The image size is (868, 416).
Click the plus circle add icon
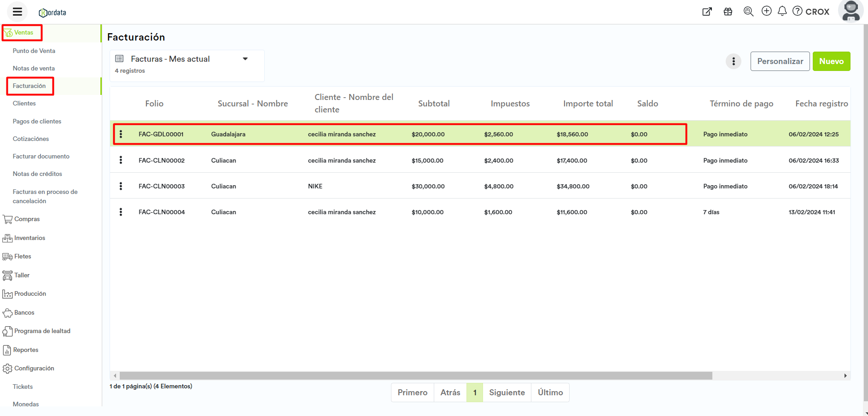(767, 11)
